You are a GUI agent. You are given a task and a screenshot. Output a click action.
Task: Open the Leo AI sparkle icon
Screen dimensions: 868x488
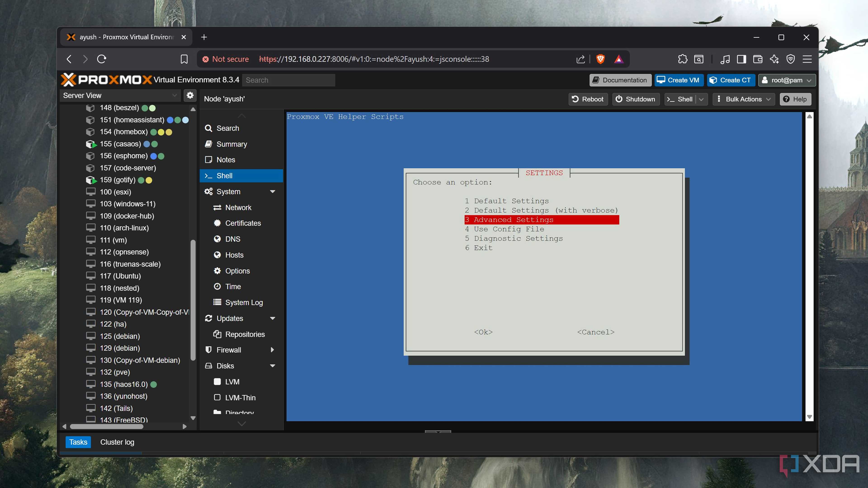tap(774, 59)
